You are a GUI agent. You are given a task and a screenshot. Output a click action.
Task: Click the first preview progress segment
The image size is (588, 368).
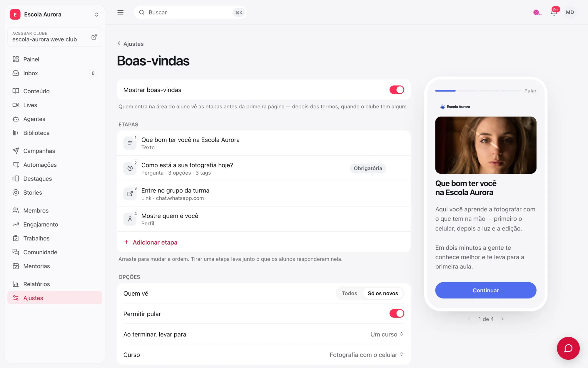(445, 91)
